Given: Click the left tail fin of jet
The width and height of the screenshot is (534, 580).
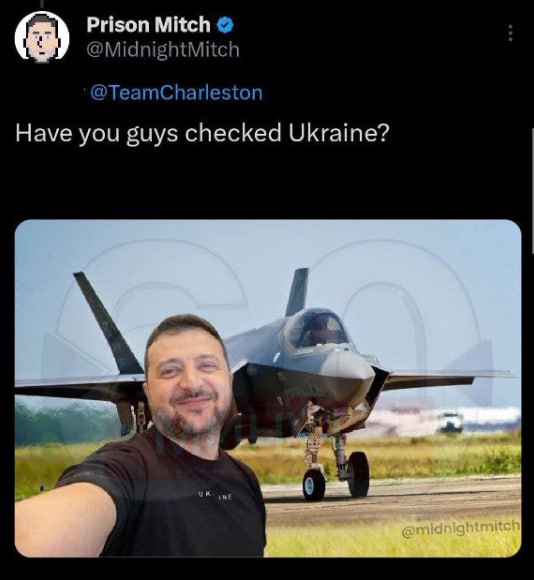Looking at the screenshot, I should (108, 324).
